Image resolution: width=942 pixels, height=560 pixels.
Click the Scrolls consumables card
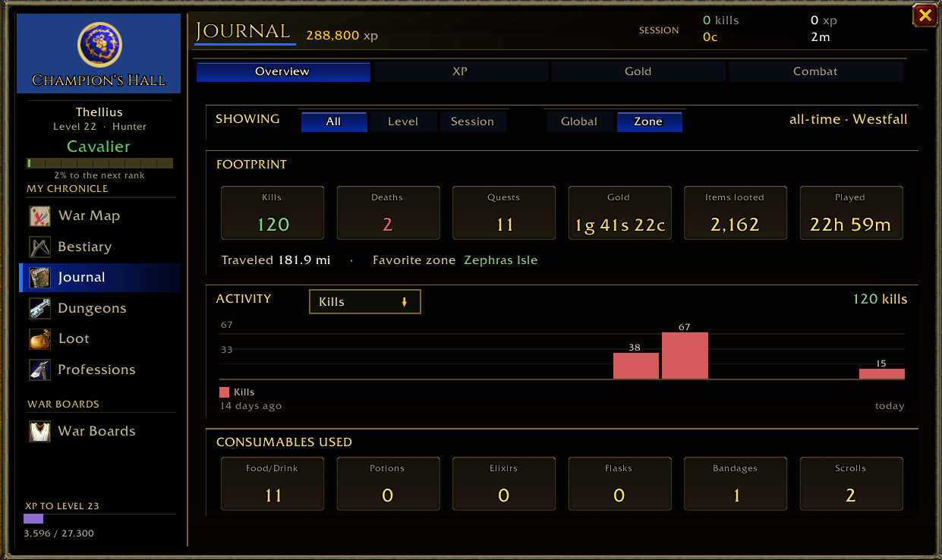point(851,484)
